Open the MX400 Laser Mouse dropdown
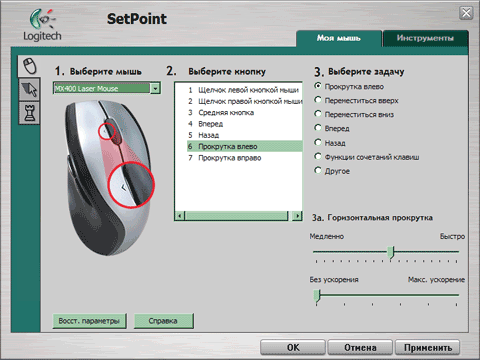 click(155, 88)
